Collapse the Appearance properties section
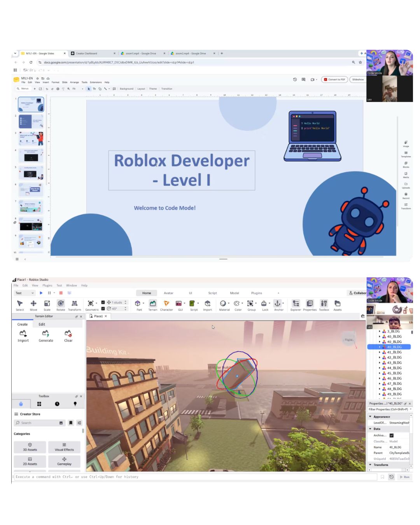Viewport: 420px width, 525px height. pyautogui.click(x=370, y=416)
